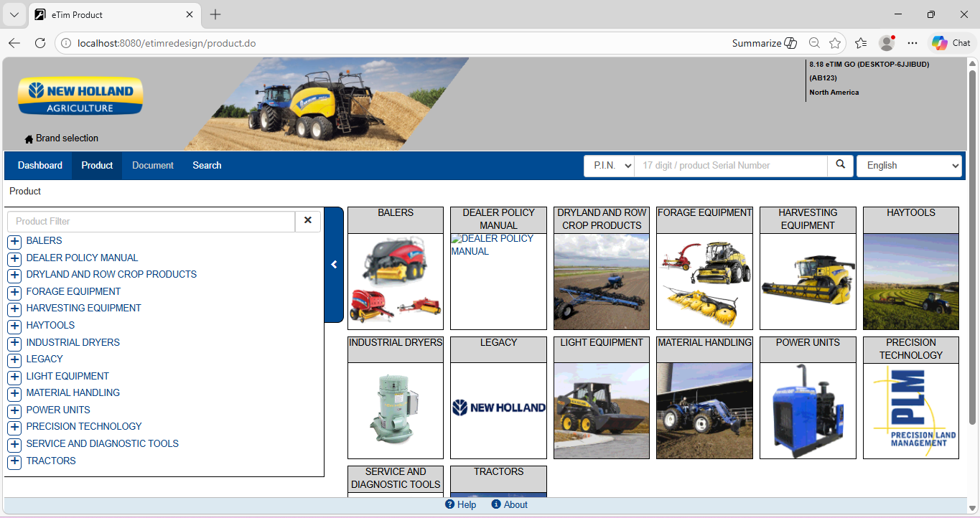Open the P.I.N. search type dropdown
Image resolution: width=980 pixels, height=518 pixels.
(609, 165)
